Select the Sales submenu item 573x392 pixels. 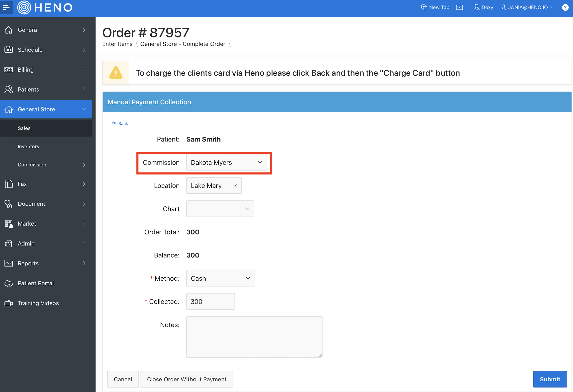coord(24,128)
